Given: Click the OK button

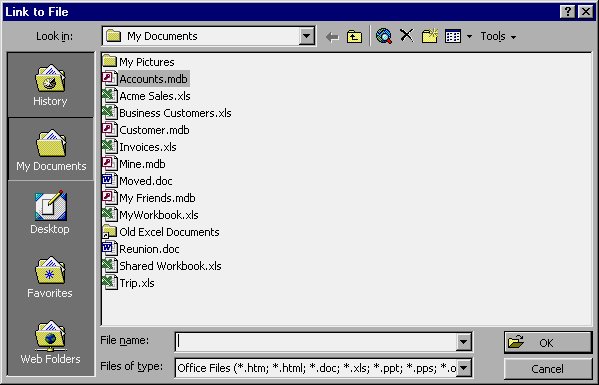Looking at the screenshot, I should point(548,342).
